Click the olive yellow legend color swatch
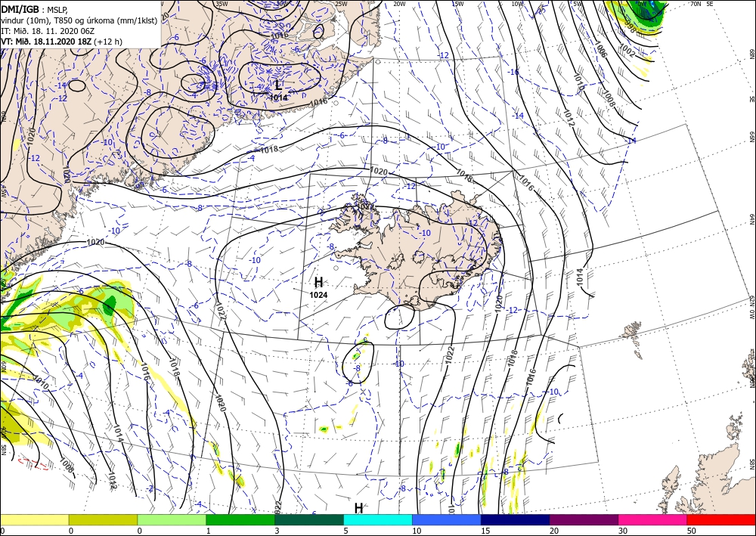756x536 pixels. pos(103,519)
